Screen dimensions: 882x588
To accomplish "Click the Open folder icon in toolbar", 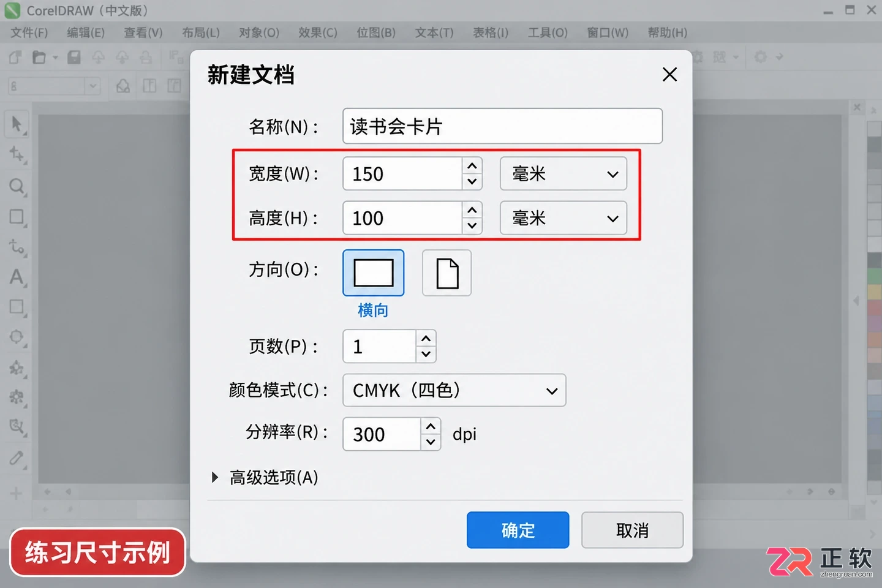I will [x=39, y=57].
